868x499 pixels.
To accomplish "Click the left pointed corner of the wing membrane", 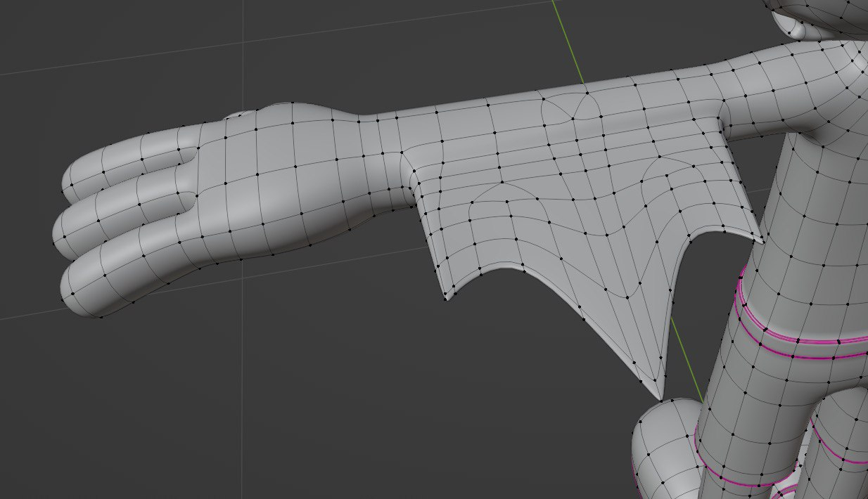I will pos(446,299).
